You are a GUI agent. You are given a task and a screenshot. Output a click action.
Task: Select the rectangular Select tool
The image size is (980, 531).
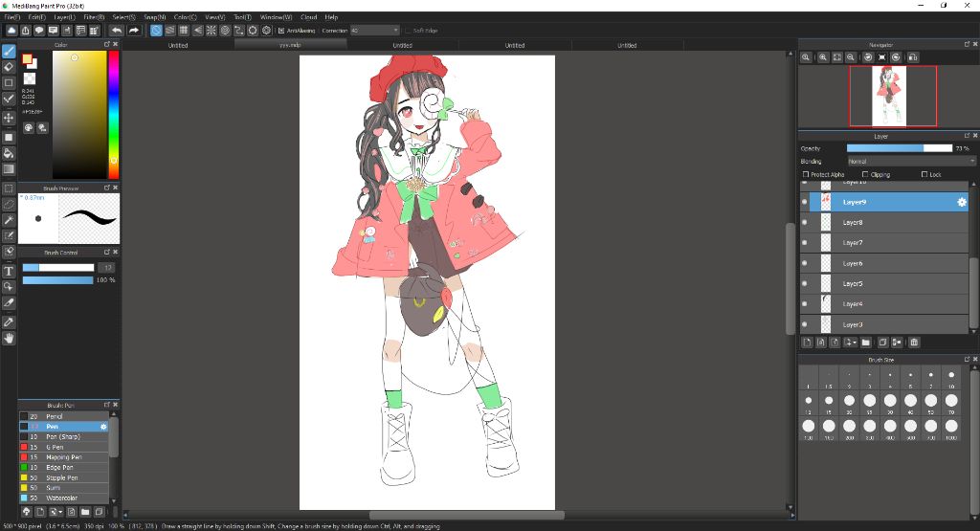[9, 188]
